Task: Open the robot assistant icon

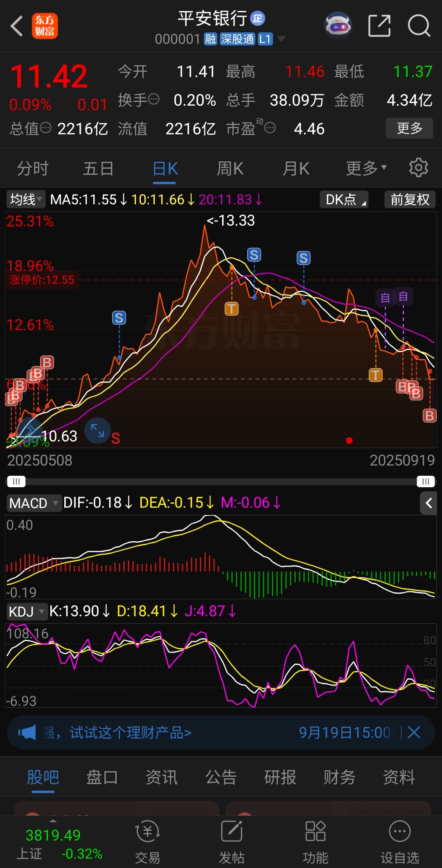Action: tap(338, 26)
